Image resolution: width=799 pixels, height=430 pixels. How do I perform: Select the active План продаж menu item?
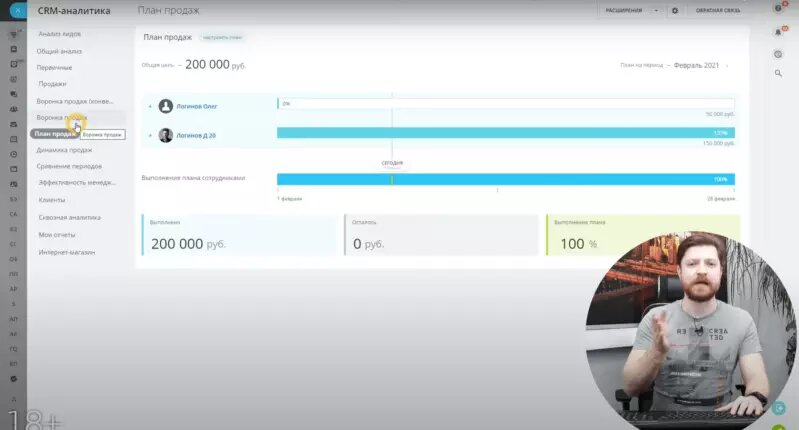(x=54, y=133)
